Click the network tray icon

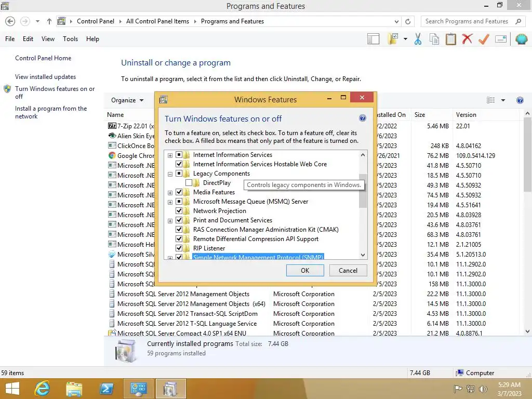(x=471, y=389)
